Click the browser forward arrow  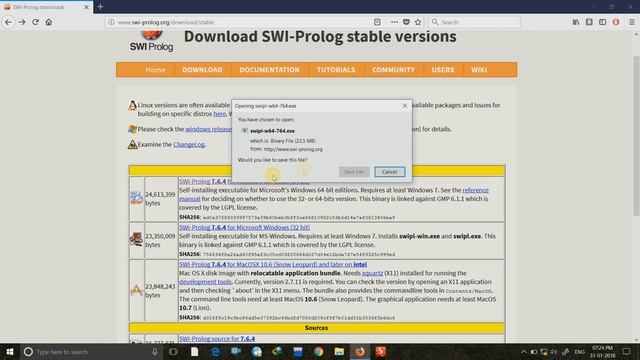click(x=22, y=22)
